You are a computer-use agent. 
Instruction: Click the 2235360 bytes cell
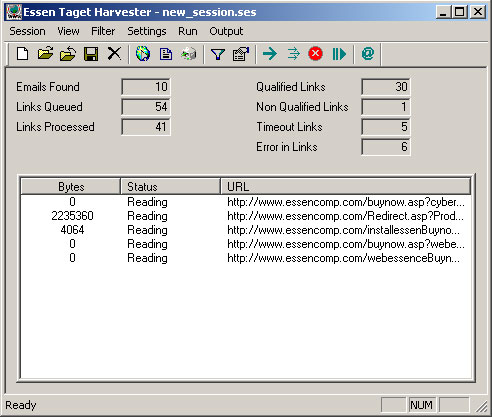tap(72, 216)
